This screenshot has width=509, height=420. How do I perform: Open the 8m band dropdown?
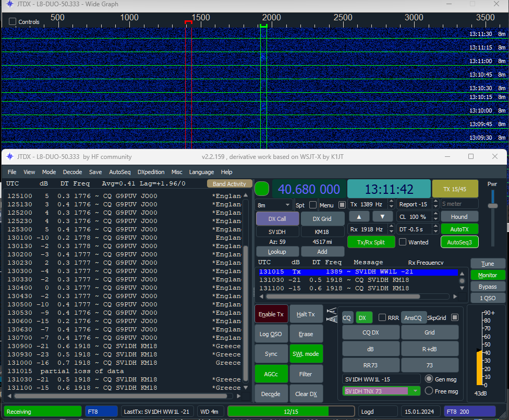pos(274,205)
